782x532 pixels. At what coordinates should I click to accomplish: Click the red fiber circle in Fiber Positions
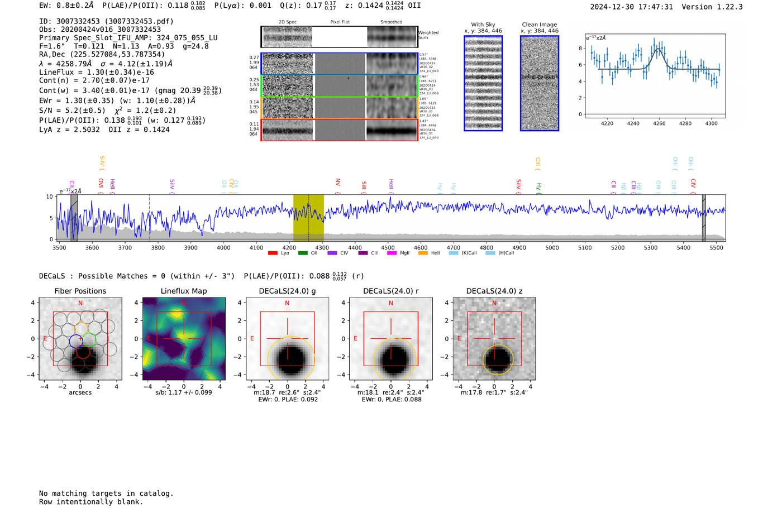pos(83,352)
